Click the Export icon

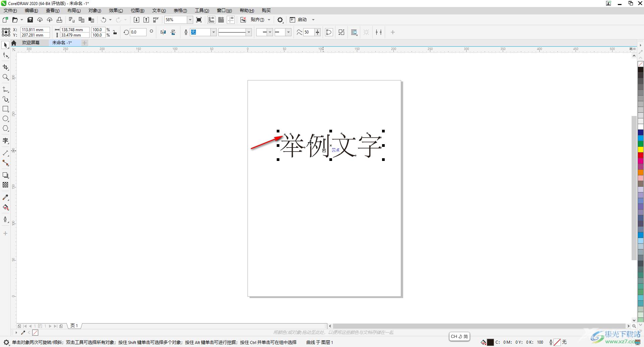[146, 20]
